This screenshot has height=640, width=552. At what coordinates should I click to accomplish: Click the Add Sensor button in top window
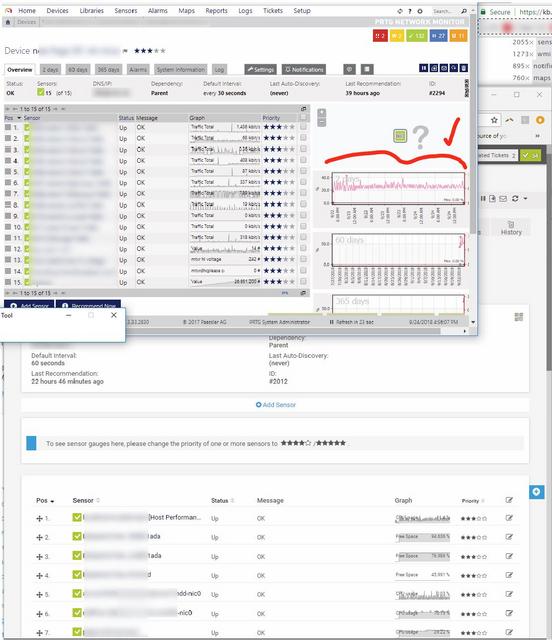pos(29,306)
